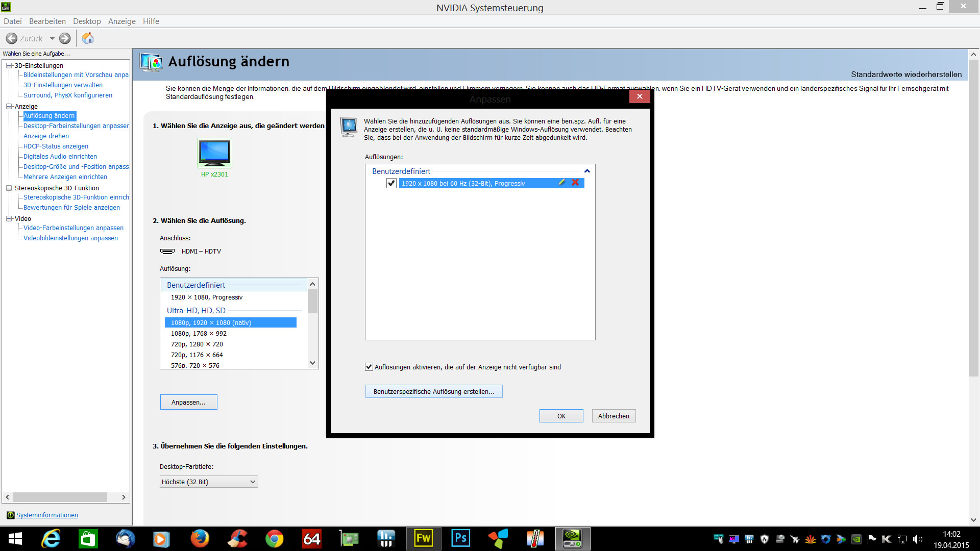Image resolution: width=980 pixels, height=551 pixels.
Task: Collapse the 3D-Einstellungen tree node
Action: coord(9,65)
